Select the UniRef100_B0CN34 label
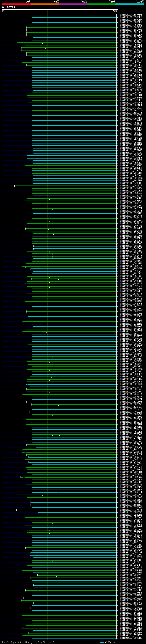Viewport: 146px width, 644px height. 131,216
